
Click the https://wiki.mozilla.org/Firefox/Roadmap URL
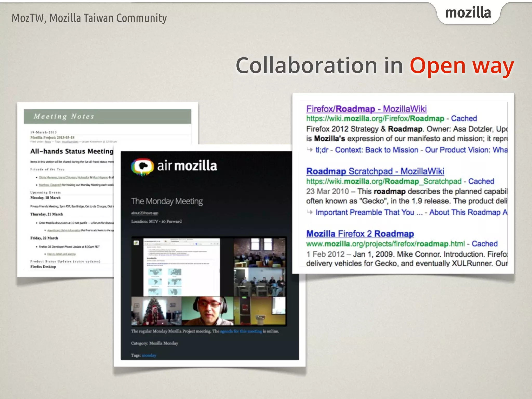(x=375, y=119)
